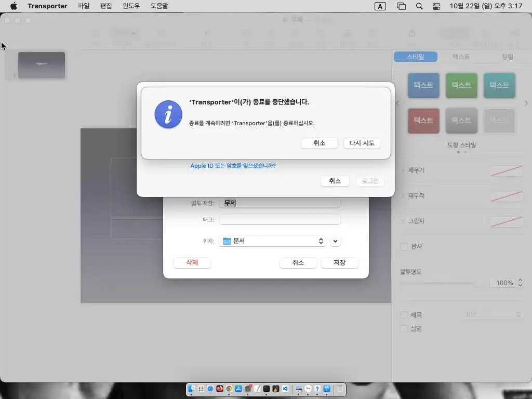Click the 별도 저장 name field
Screen dimensions: 532x399
pyautogui.click(x=280, y=203)
